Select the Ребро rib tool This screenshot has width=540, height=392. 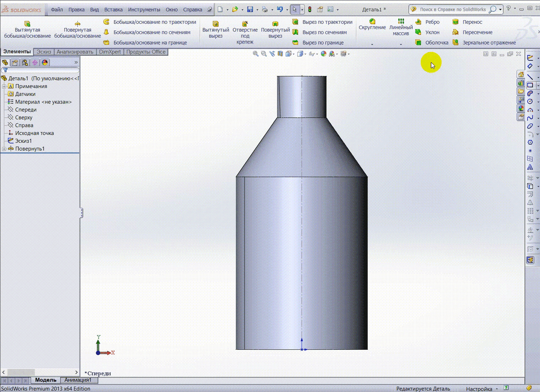click(427, 22)
